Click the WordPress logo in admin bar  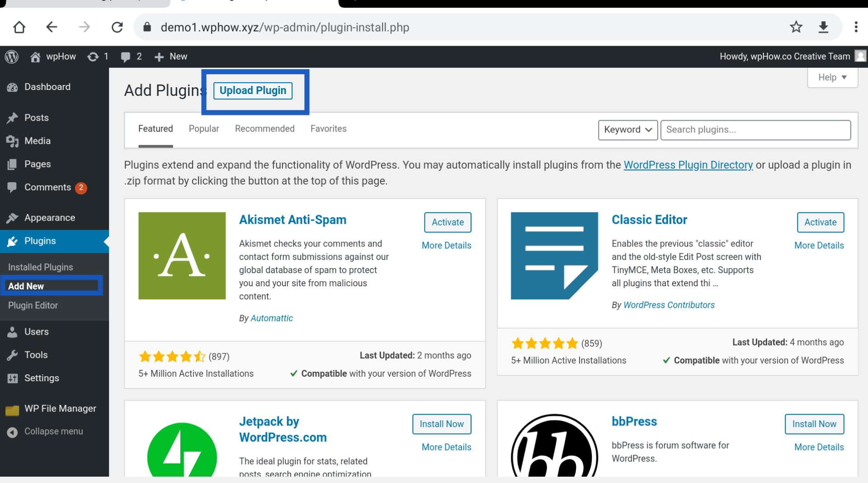pyautogui.click(x=12, y=57)
